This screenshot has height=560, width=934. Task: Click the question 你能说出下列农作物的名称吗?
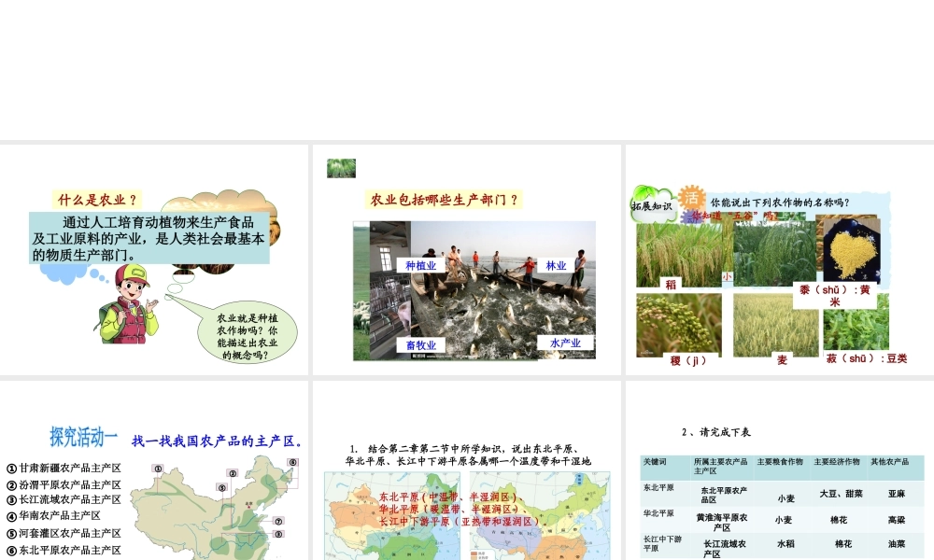click(x=780, y=203)
